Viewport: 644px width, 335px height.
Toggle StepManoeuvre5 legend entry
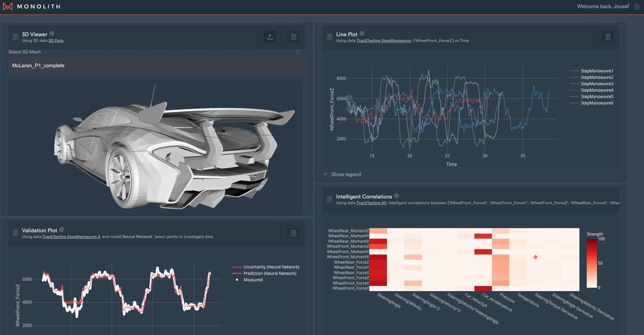591,96
